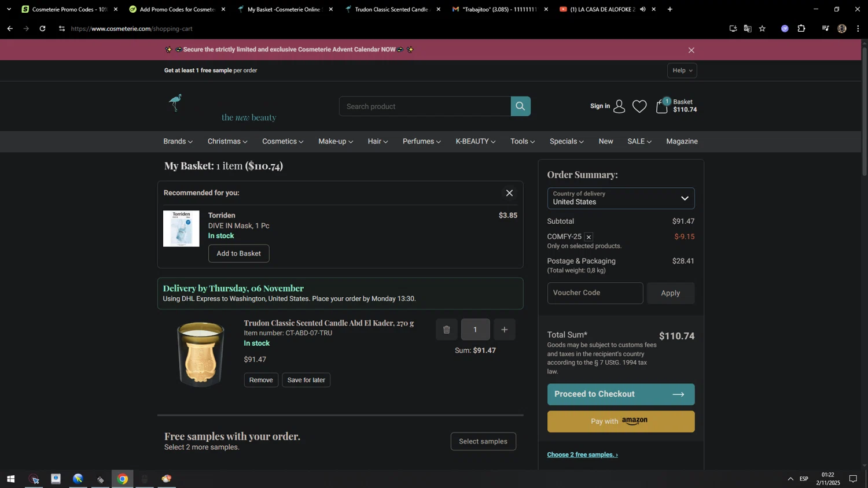The width and height of the screenshot is (868, 488).
Task: Switch to Trudon Classic Scented Candle tab
Action: tap(392, 9)
